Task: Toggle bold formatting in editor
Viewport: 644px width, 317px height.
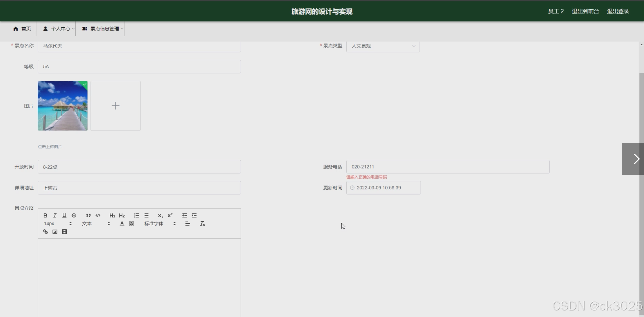Action: pos(45,215)
